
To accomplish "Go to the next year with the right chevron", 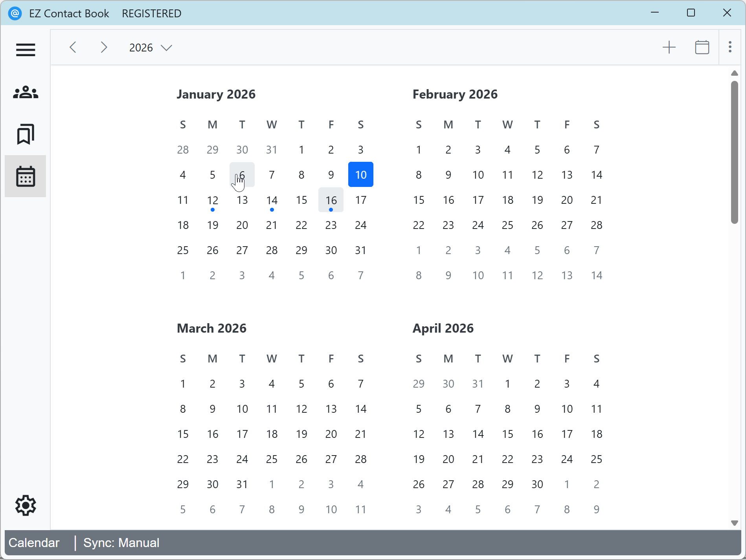I will point(103,47).
